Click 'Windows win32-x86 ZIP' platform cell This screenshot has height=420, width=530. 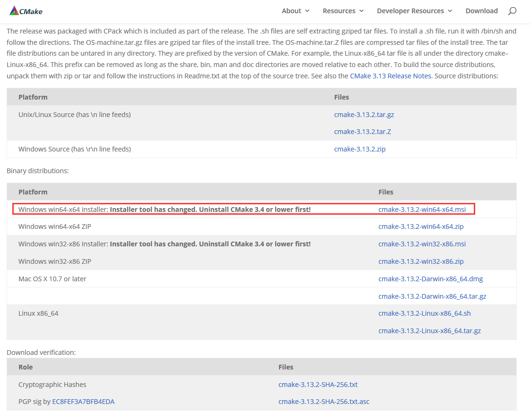(54, 261)
